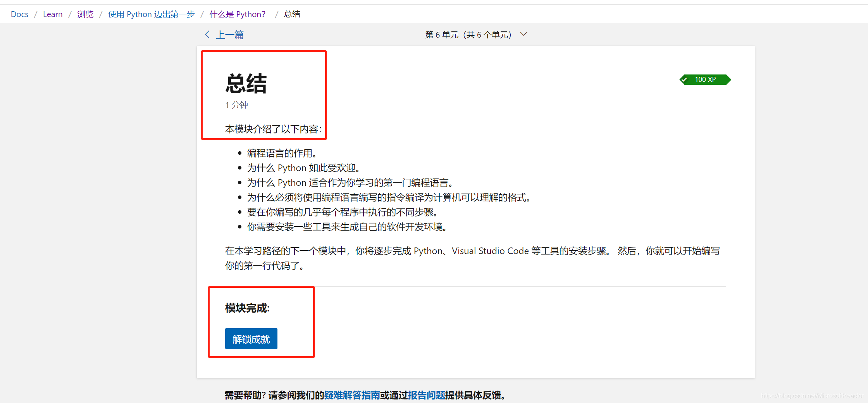Click the bullet about installing development tools
This screenshot has width=868, height=403.
[x=347, y=227]
